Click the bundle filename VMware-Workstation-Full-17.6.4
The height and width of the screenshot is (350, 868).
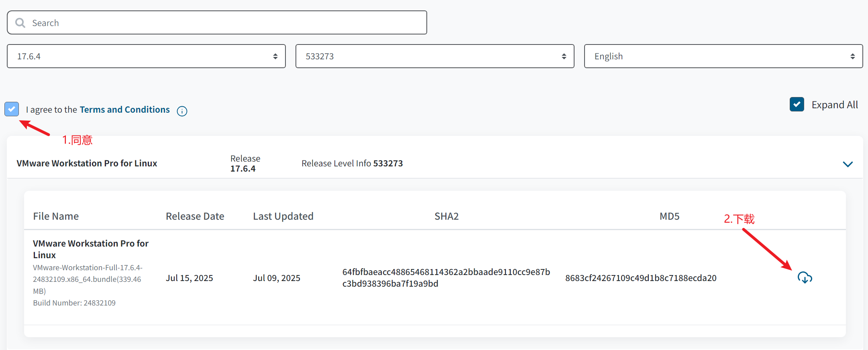point(88,279)
